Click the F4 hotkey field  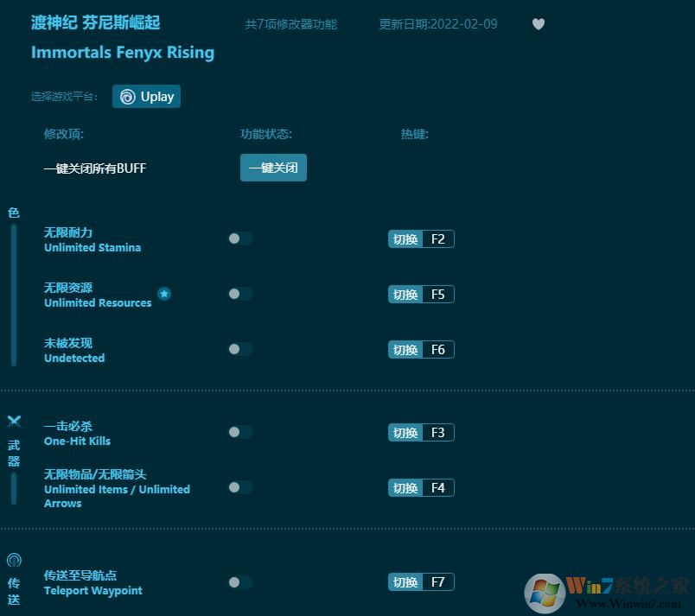pos(438,488)
